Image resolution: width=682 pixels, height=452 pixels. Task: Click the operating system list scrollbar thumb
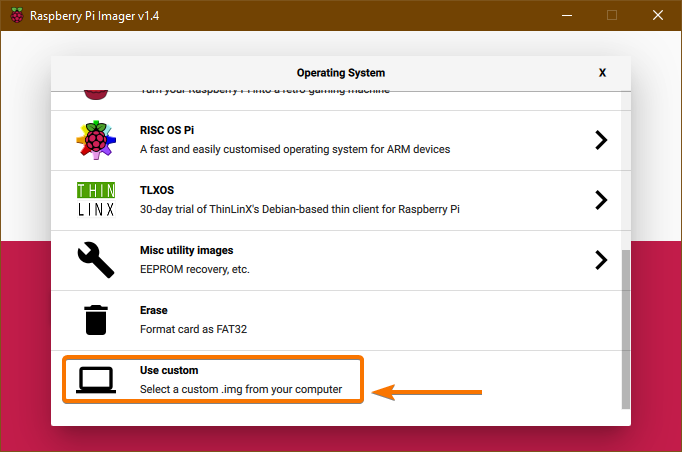click(625, 329)
